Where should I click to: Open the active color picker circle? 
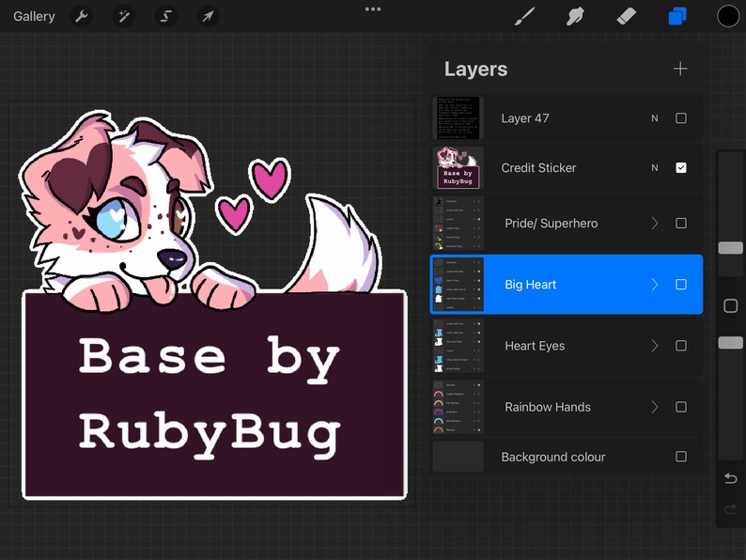point(728,17)
